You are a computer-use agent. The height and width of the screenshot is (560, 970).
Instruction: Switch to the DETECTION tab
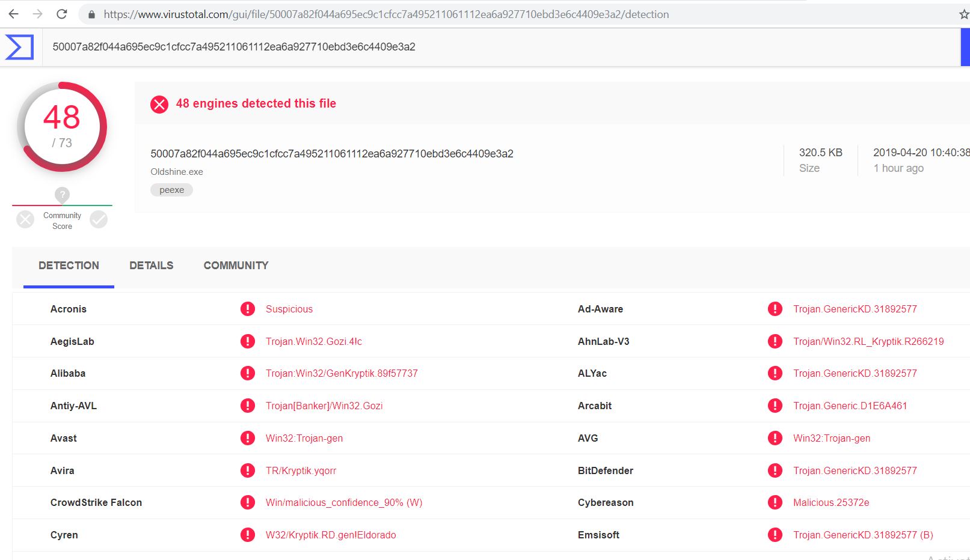coord(69,266)
